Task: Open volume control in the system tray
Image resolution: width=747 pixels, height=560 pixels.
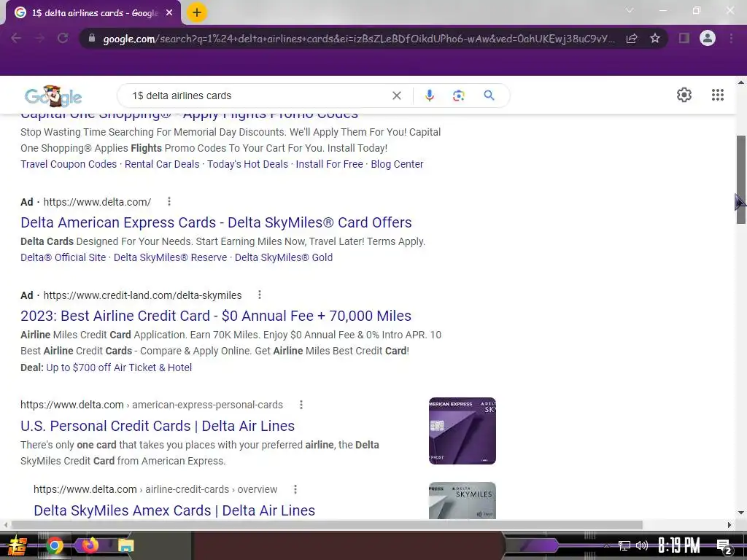Action: (x=642, y=545)
